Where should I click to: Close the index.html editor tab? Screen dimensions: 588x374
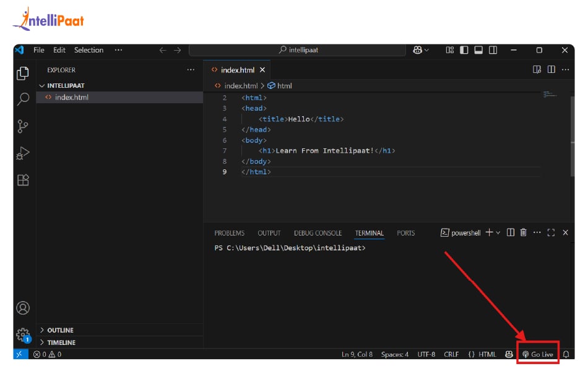262,70
